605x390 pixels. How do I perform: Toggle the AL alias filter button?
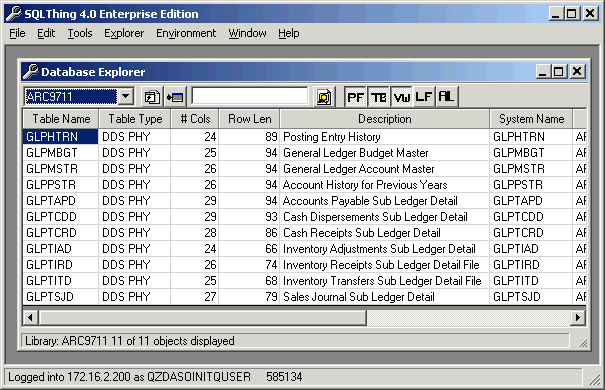pyautogui.click(x=446, y=96)
